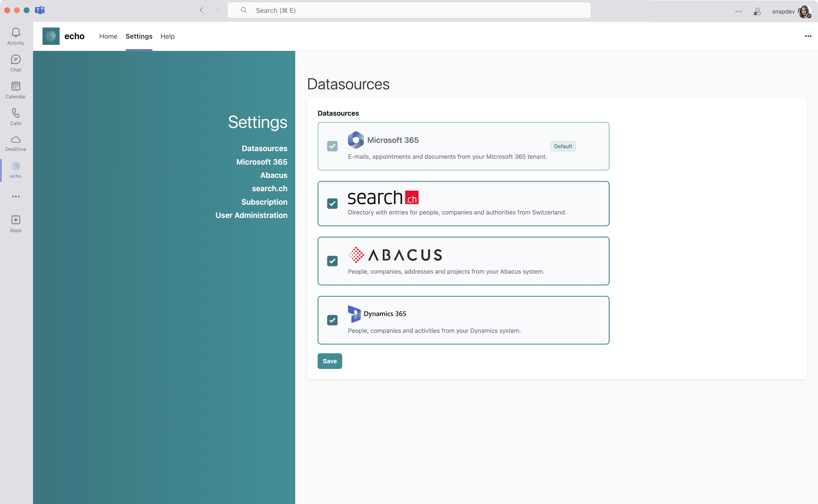Screen dimensions: 818x504
Task: Select the Settings tab
Action: click(139, 36)
